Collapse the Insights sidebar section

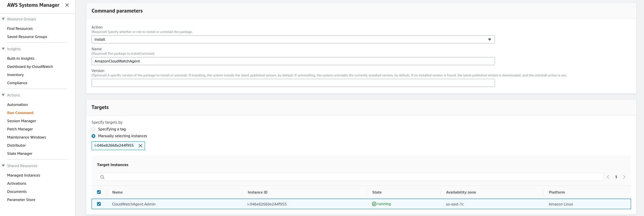3,49
